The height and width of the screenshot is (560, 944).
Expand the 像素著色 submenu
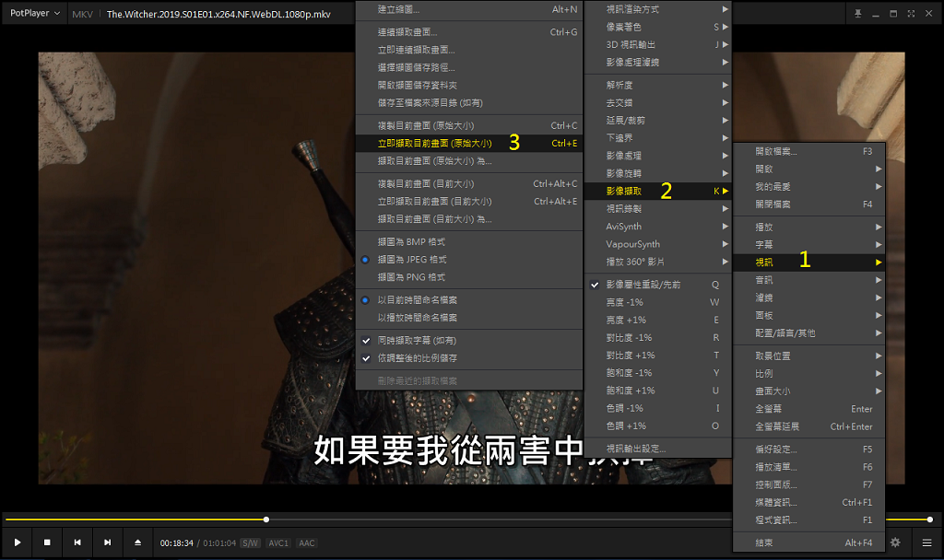tap(658, 27)
